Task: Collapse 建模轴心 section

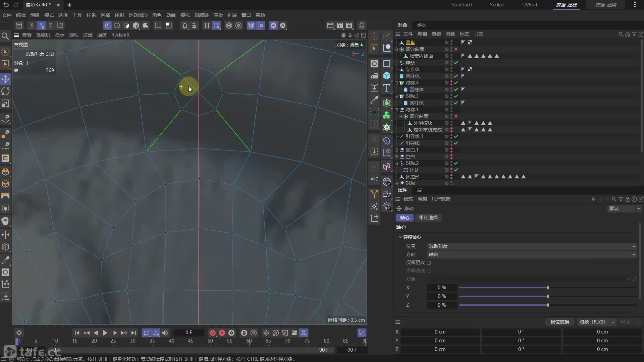Action: click(x=400, y=237)
